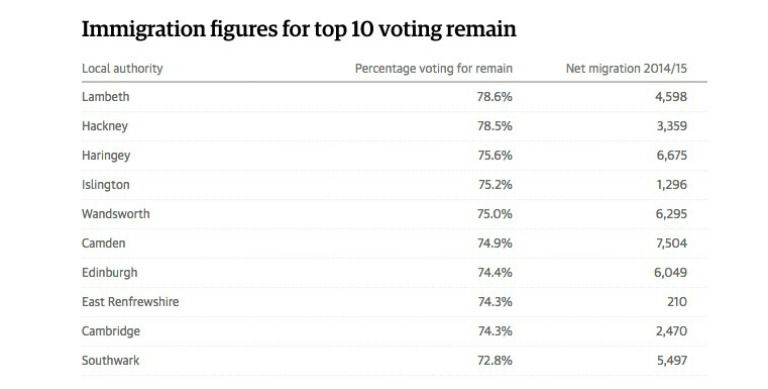Image resolution: width=768 pixels, height=389 pixels.
Task: Click the Islington local authority entry
Action: [x=106, y=185]
